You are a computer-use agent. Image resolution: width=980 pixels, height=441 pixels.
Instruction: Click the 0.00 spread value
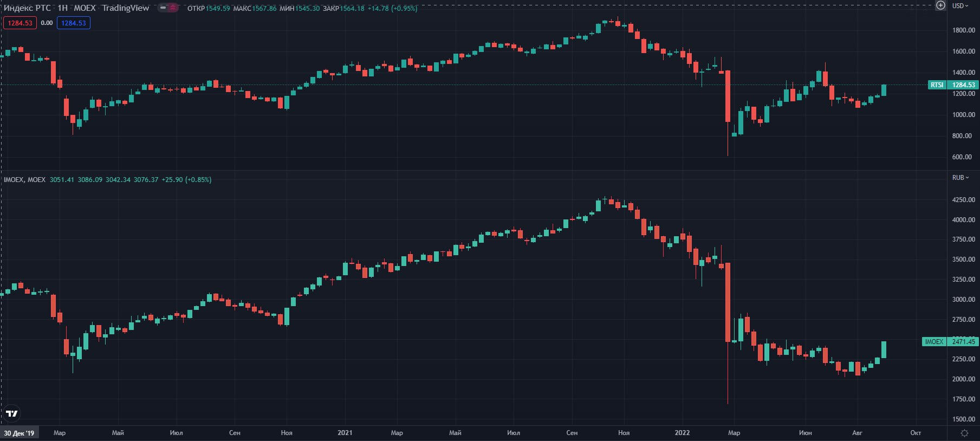[x=47, y=23]
